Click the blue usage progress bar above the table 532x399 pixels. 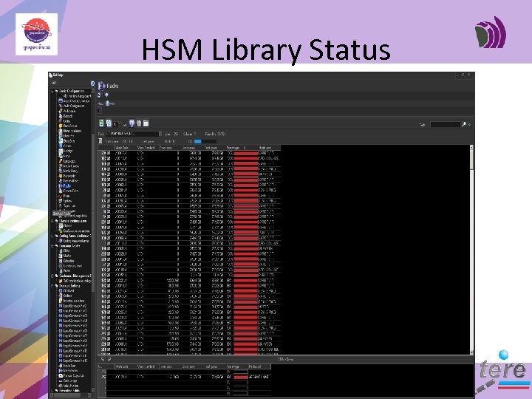coord(205,141)
